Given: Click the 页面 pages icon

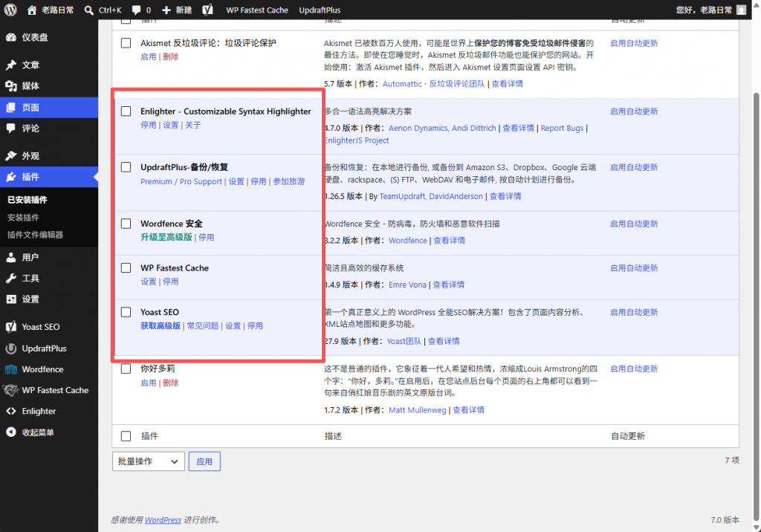Looking at the screenshot, I should click(x=11, y=107).
